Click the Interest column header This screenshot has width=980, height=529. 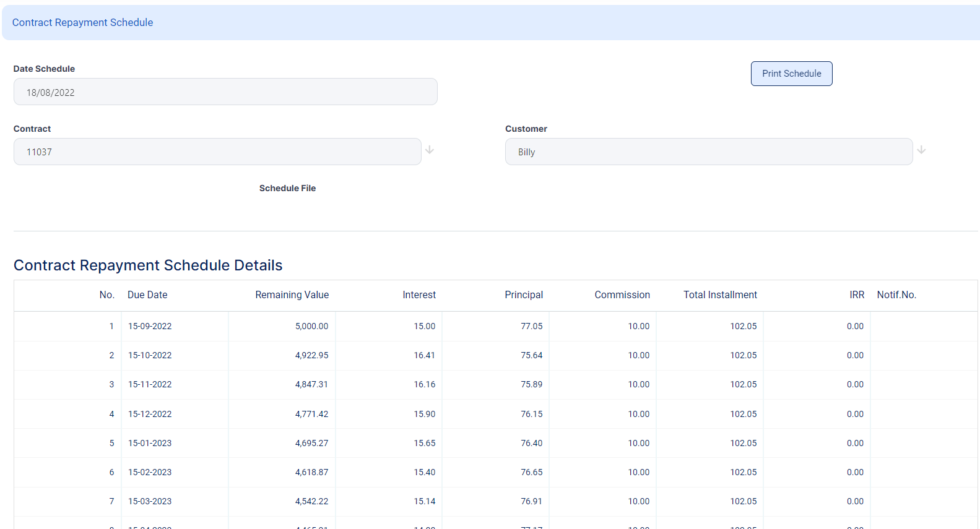(419, 295)
